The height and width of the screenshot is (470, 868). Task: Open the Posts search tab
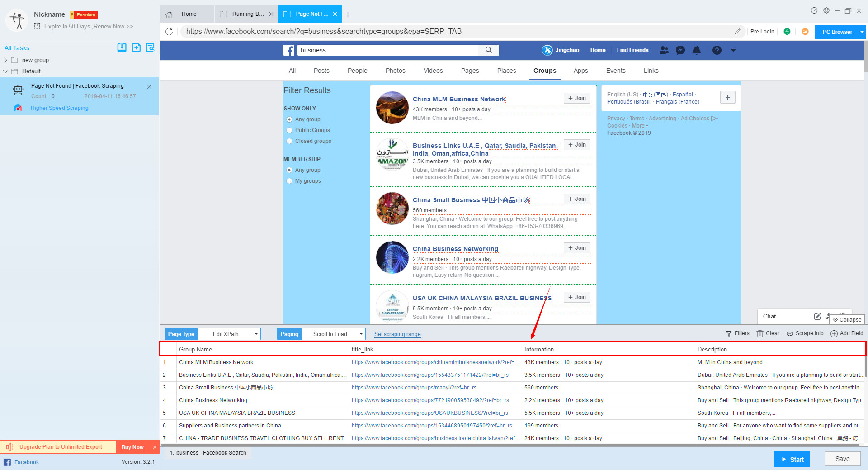[321, 71]
